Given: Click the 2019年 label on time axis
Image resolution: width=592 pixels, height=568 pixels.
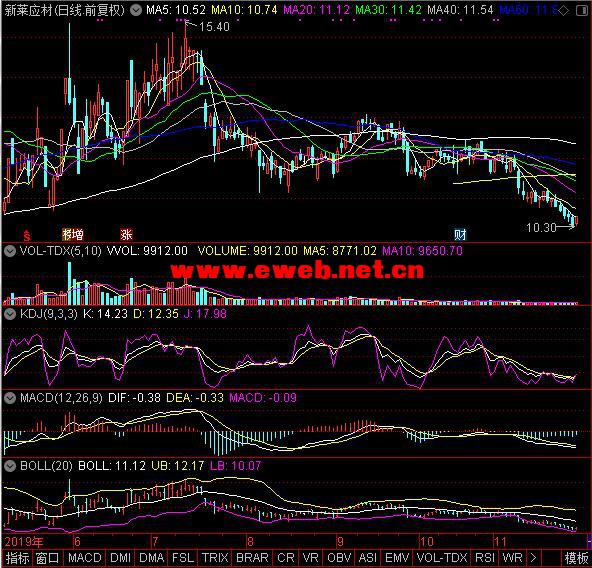Looking at the screenshot, I should [x=24, y=542].
